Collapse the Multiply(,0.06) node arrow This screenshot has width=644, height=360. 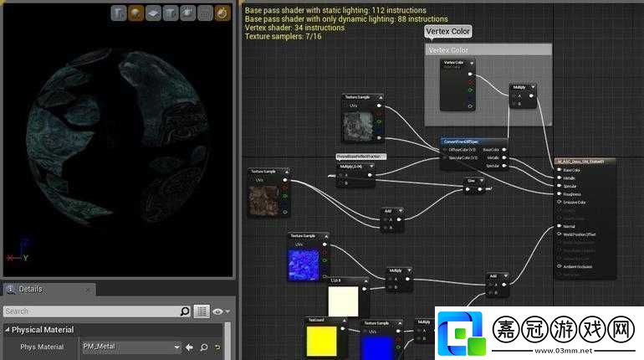coord(371,167)
